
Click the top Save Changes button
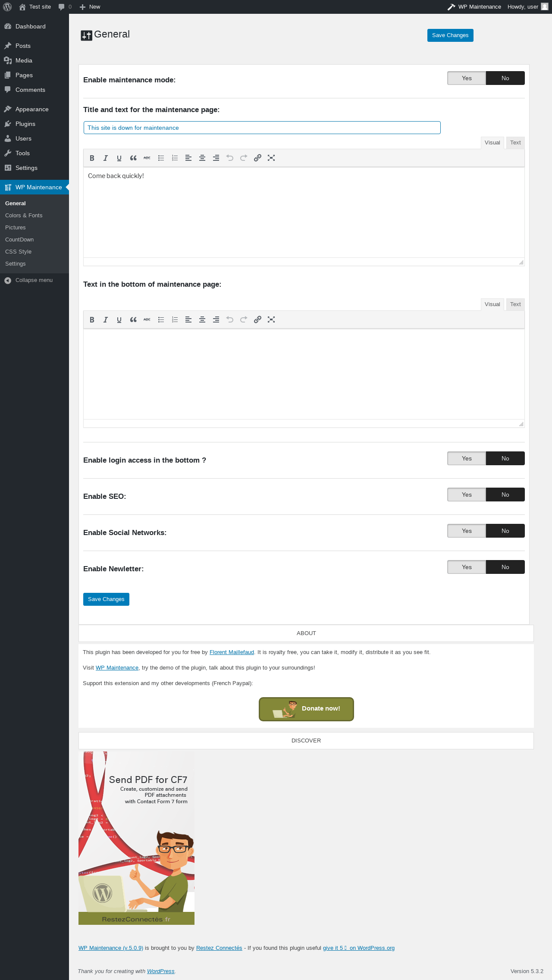coord(450,35)
